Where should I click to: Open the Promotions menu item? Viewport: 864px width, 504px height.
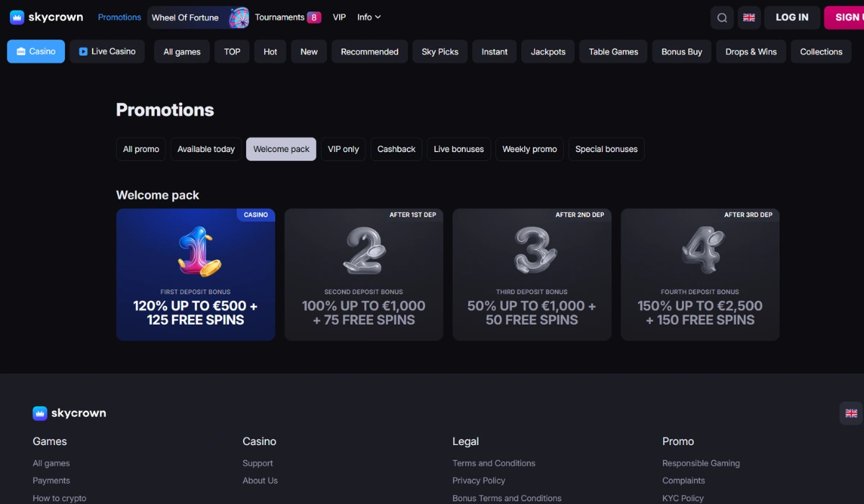[x=120, y=17]
